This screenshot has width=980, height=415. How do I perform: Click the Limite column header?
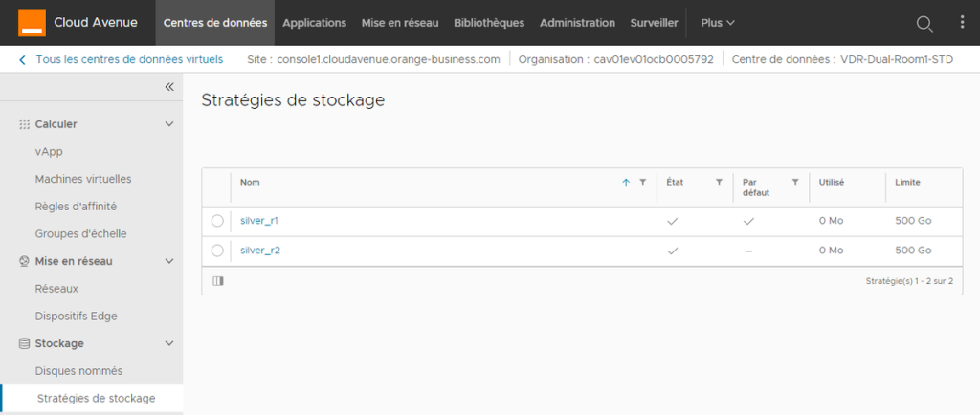[907, 183]
